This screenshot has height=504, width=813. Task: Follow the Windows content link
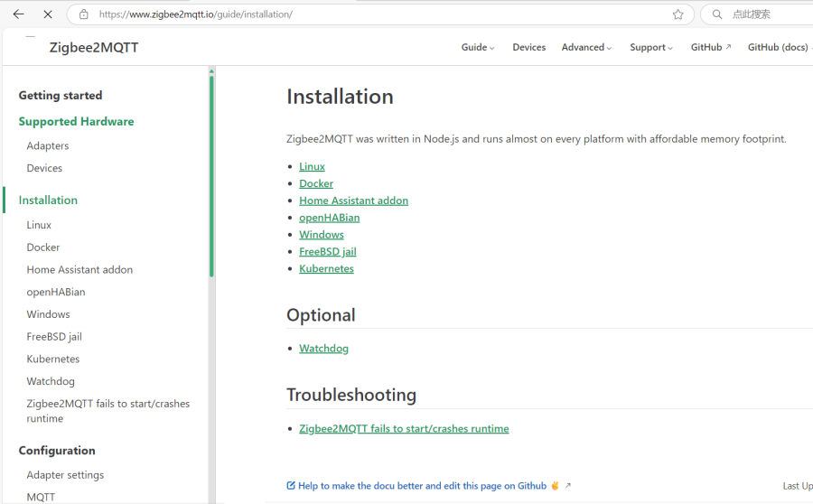tap(322, 234)
